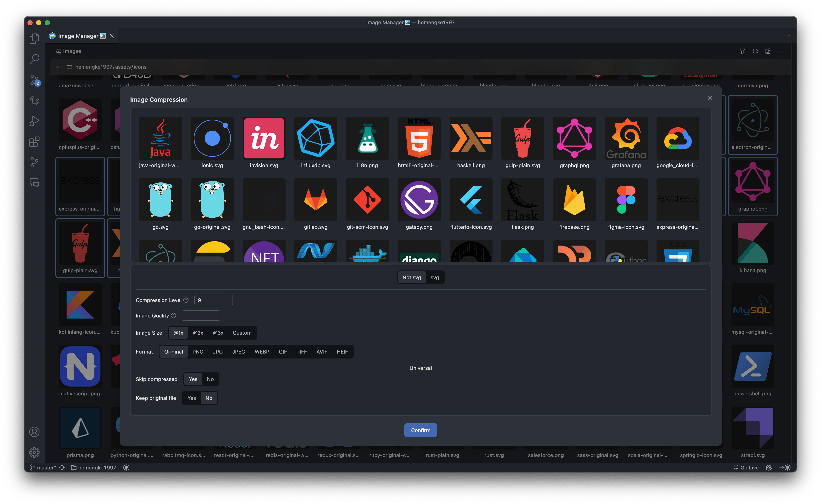Viewport: 821px width, 504px height.
Task: Choose WEBP output format
Action: pos(262,352)
